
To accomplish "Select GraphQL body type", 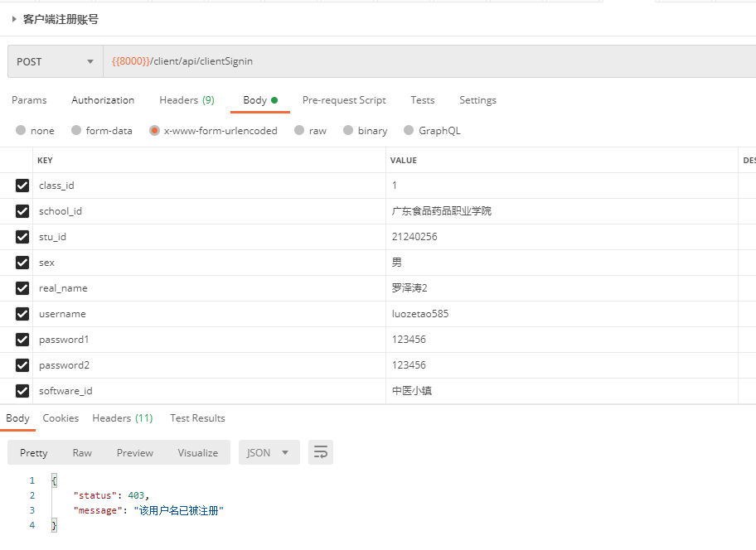I will point(409,131).
